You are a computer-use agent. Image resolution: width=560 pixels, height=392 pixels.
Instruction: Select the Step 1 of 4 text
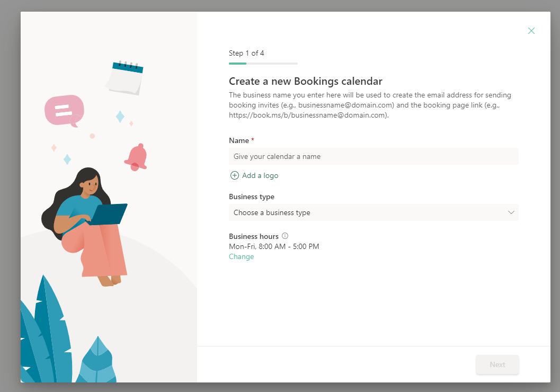point(246,53)
